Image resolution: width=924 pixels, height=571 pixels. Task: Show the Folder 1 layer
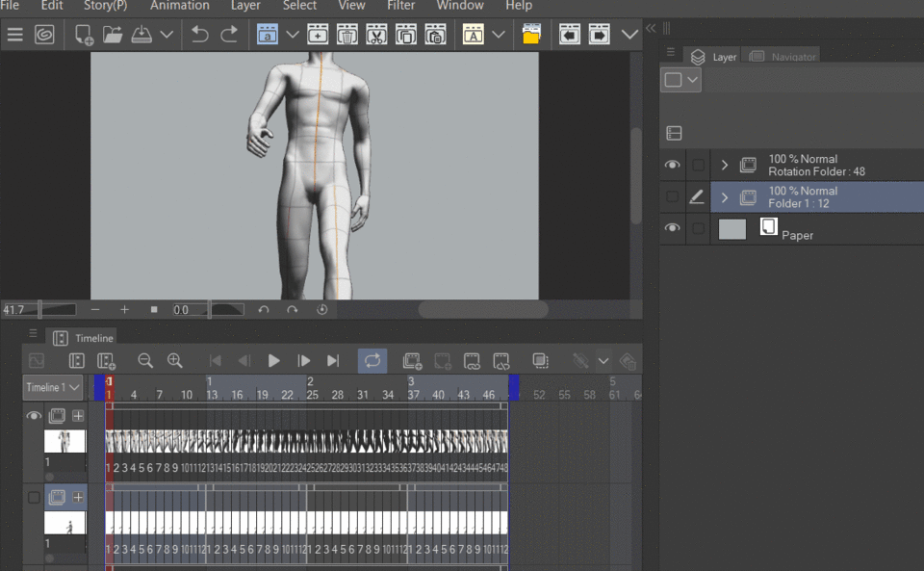pyautogui.click(x=672, y=196)
